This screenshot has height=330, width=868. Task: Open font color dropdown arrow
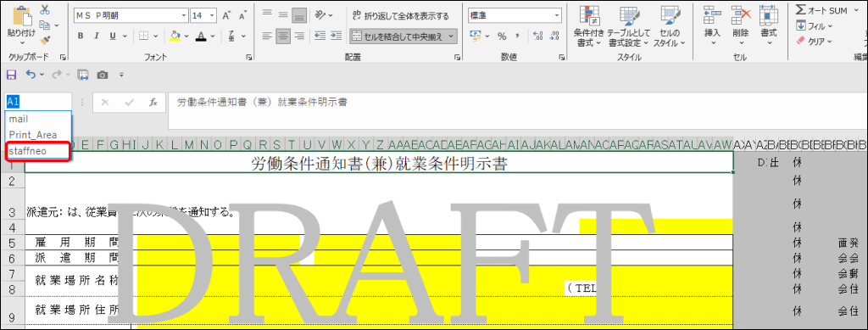point(212,36)
